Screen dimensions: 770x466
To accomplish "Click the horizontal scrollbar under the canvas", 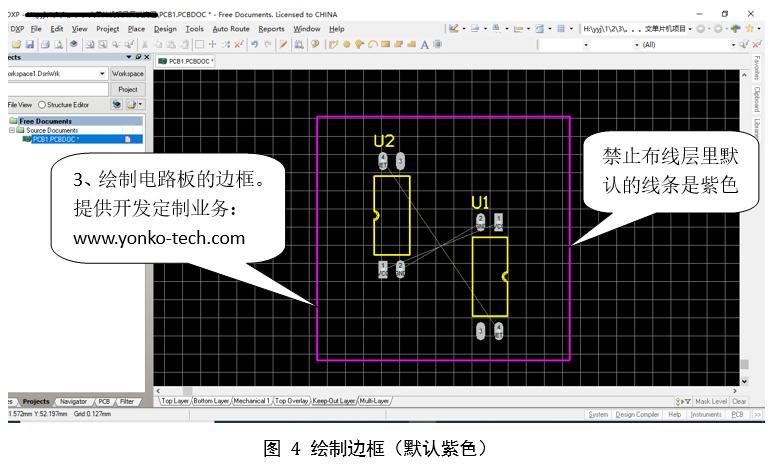I will pos(446,391).
